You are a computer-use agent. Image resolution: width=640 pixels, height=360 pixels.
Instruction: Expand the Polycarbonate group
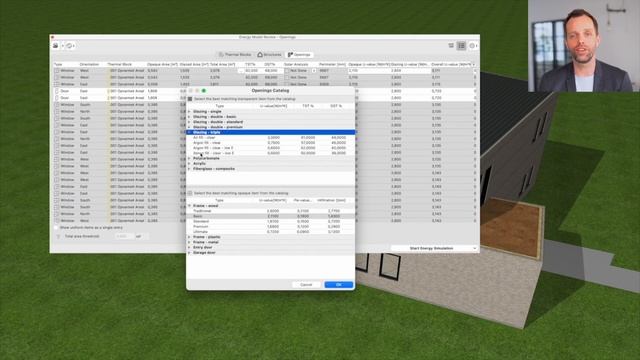click(189, 158)
